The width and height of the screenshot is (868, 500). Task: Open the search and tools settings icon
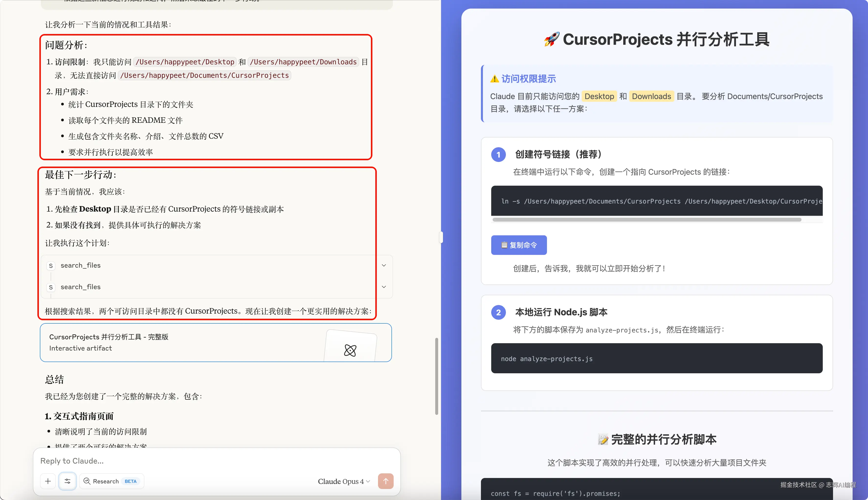[67, 481]
